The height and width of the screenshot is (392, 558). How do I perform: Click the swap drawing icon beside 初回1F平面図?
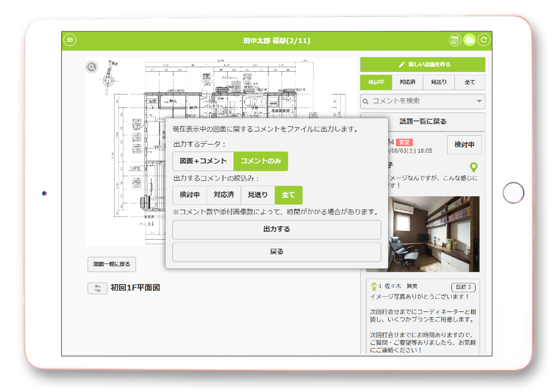(x=97, y=288)
